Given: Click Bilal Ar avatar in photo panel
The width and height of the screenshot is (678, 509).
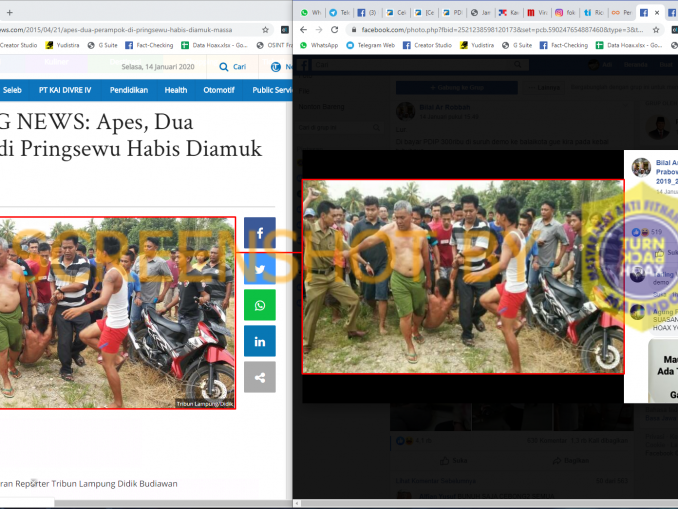Looking at the screenshot, I should point(641,167).
